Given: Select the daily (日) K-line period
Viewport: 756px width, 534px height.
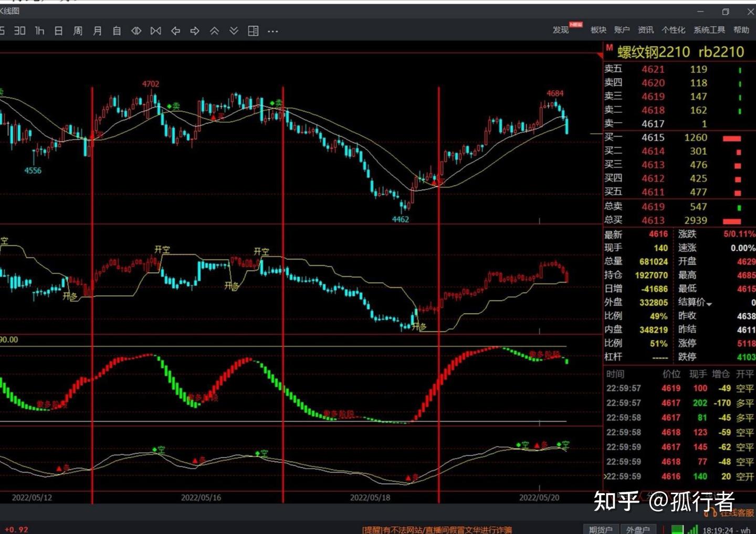Looking at the screenshot, I should coord(58,31).
